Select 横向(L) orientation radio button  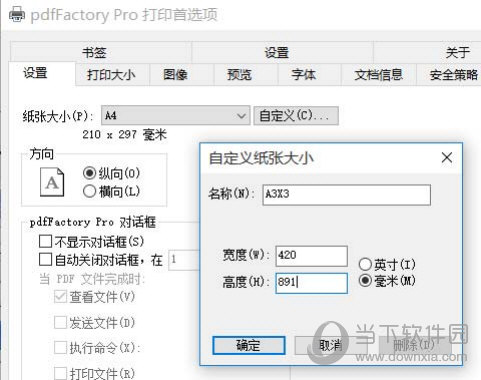[89, 191]
